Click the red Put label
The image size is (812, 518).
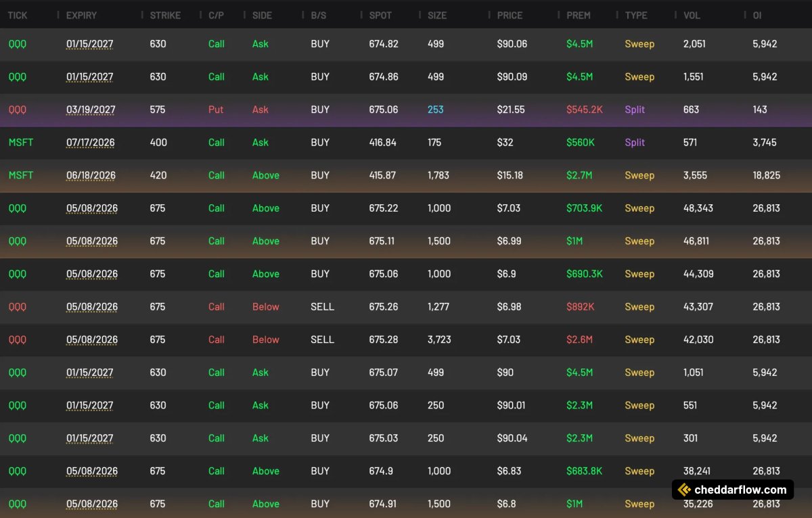tap(216, 110)
